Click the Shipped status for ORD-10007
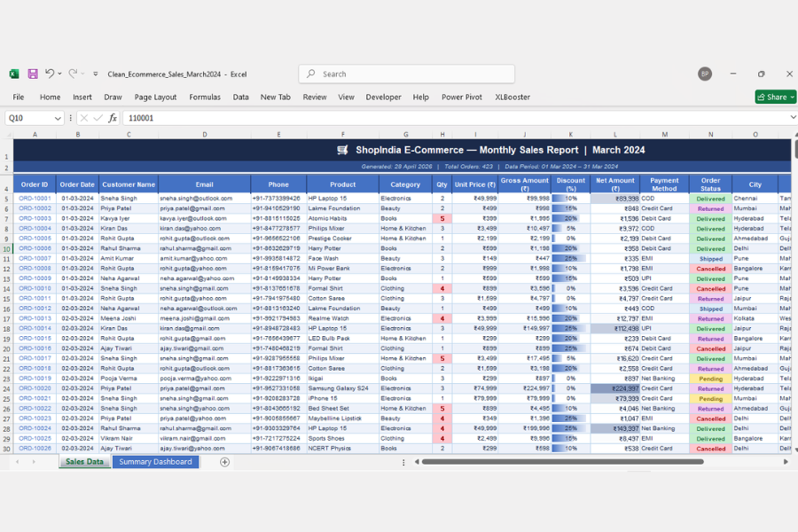The width and height of the screenshot is (798, 532). pos(710,259)
